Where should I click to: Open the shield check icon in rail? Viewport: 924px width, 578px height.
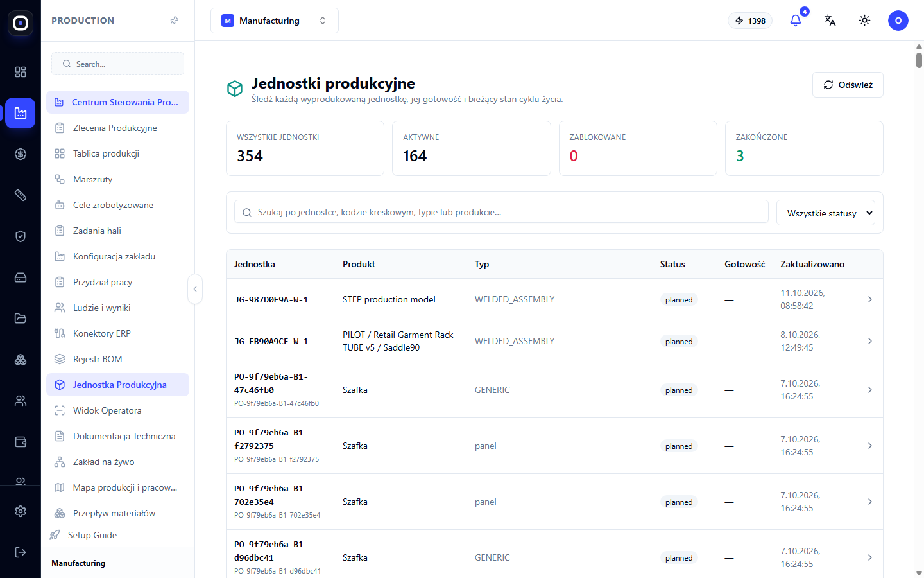coord(21,236)
